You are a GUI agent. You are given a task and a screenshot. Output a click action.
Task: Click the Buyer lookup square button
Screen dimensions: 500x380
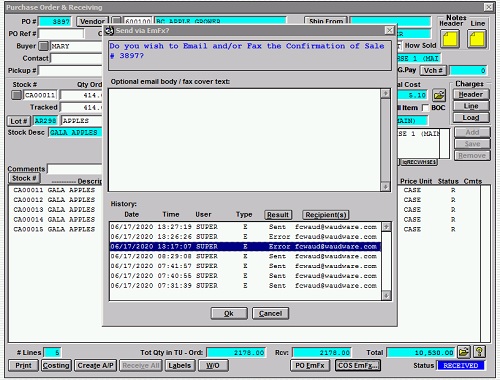(43, 46)
